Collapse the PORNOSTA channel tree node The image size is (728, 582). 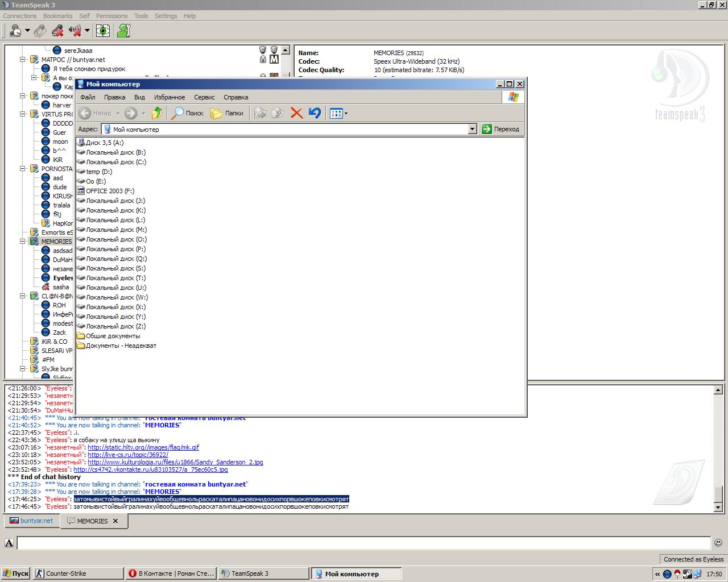point(23,169)
